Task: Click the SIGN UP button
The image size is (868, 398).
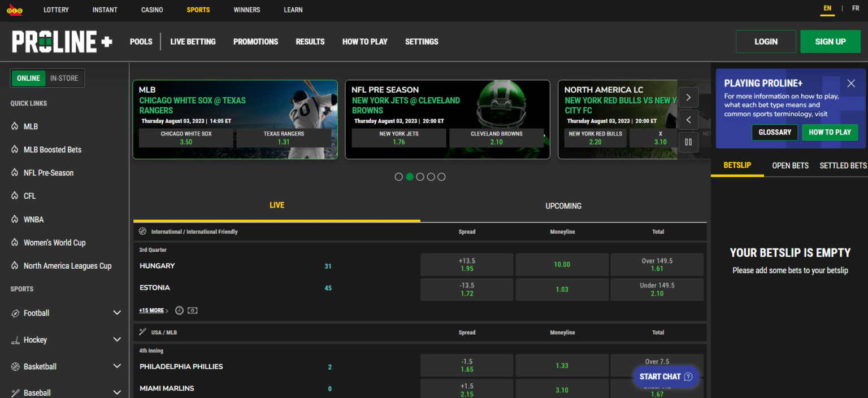Action: pos(830,41)
